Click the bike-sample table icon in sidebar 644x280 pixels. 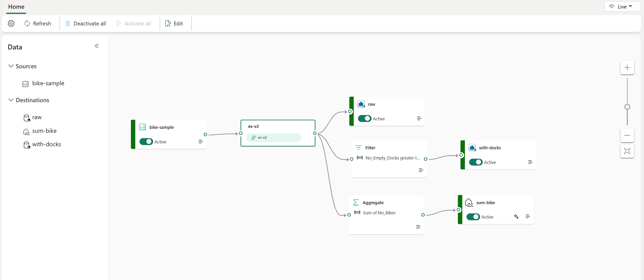25,83
